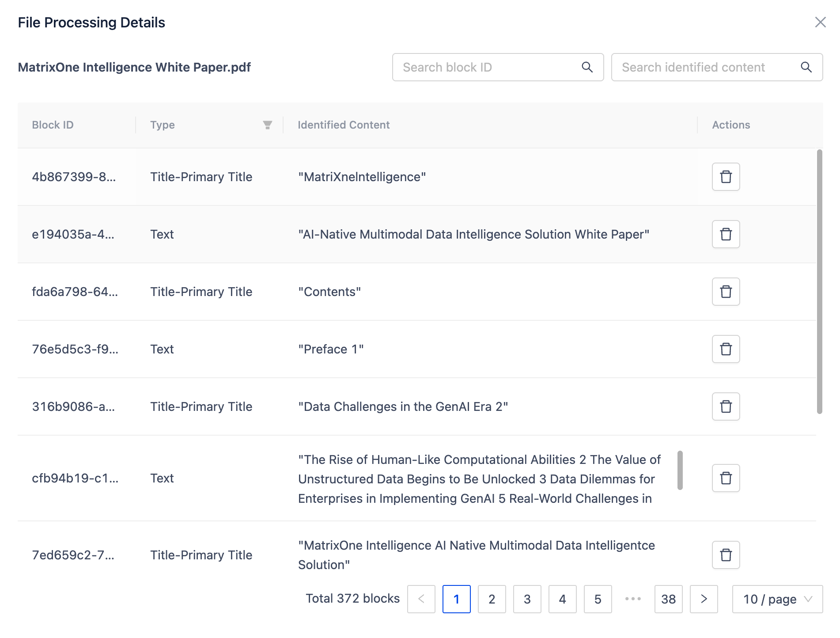Expand the collapsed pagination ellipsis

click(633, 599)
